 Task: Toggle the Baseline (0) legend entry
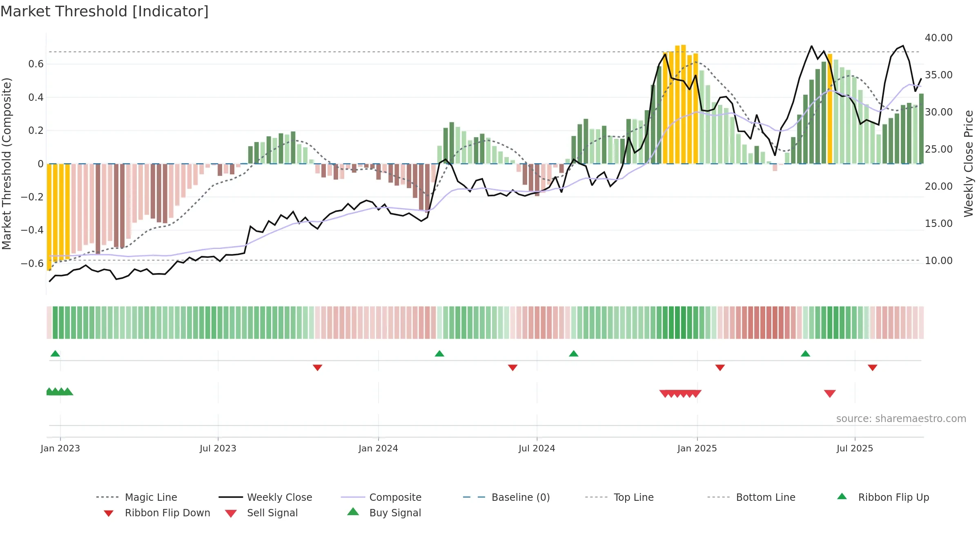pos(506,497)
